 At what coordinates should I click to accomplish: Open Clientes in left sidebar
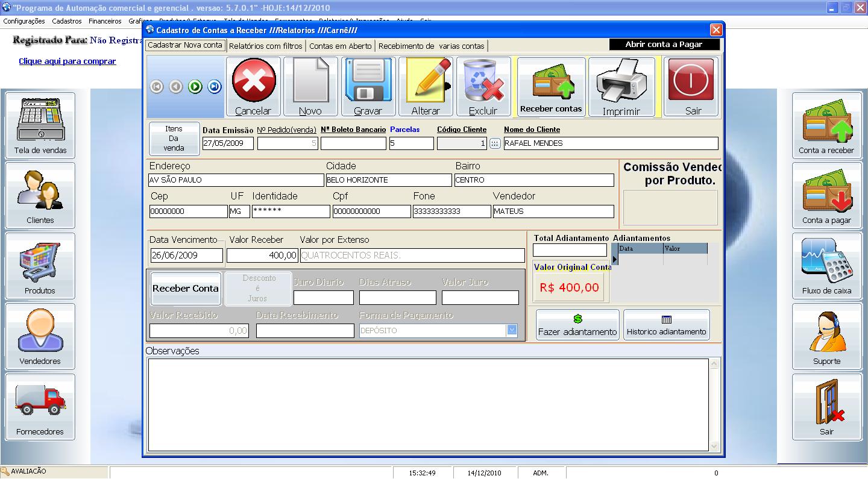pos(40,195)
